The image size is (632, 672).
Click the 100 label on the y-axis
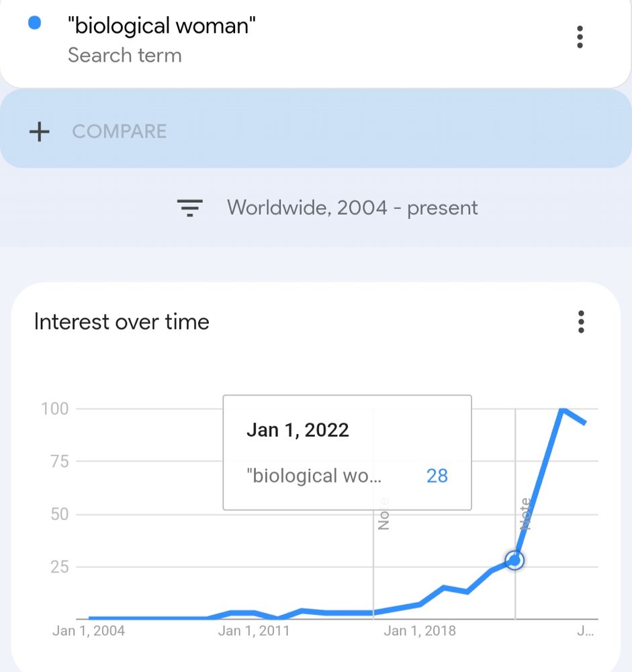pos(54,409)
